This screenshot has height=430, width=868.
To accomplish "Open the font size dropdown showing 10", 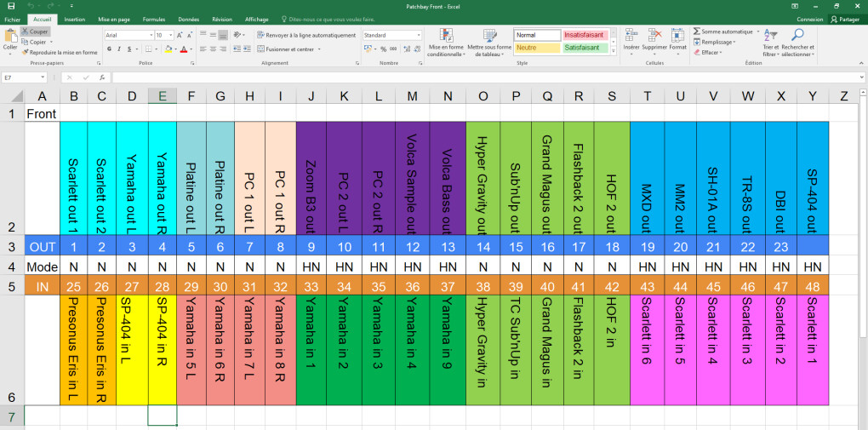I will [x=172, y=35].
